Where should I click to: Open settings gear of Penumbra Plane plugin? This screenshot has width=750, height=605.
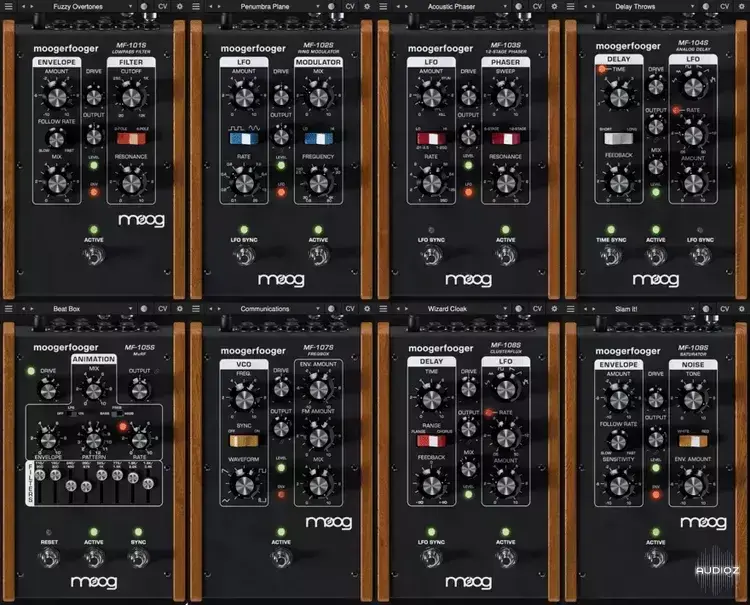(367, 7)
